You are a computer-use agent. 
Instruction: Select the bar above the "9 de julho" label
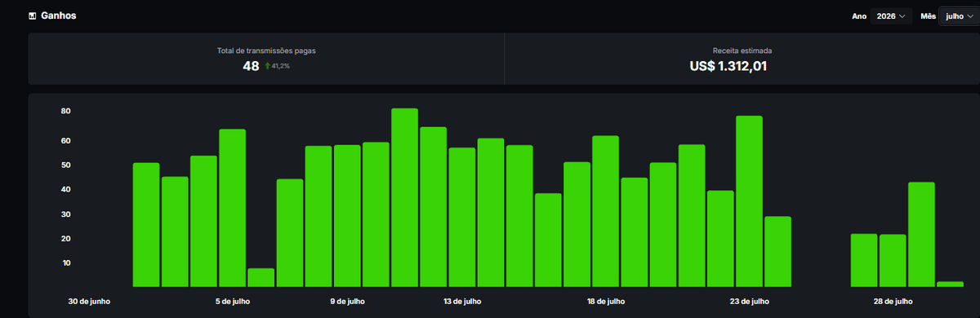click(x=347, y=216)
